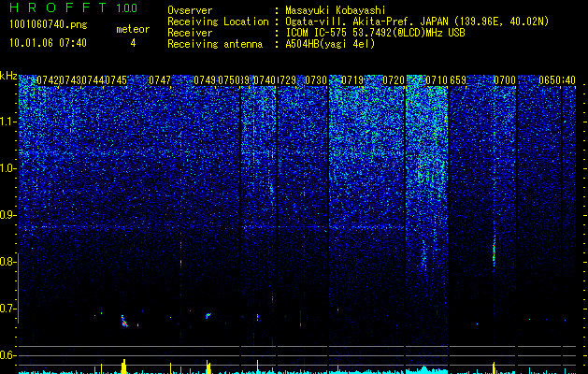Select the Ogata-vill. Akita-Pref. JAPAN location text
Screen dimensions: 588x374
click(417, 22)
